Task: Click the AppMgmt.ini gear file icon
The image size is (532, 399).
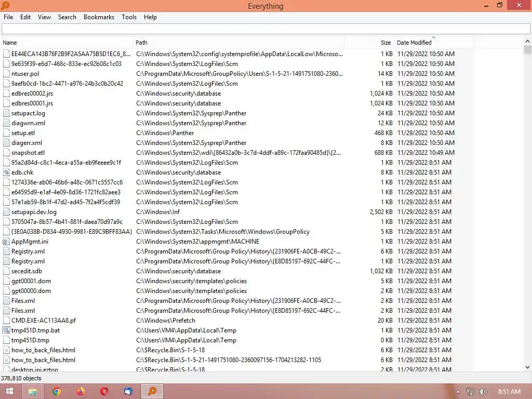Action: [x=6, y=242]
